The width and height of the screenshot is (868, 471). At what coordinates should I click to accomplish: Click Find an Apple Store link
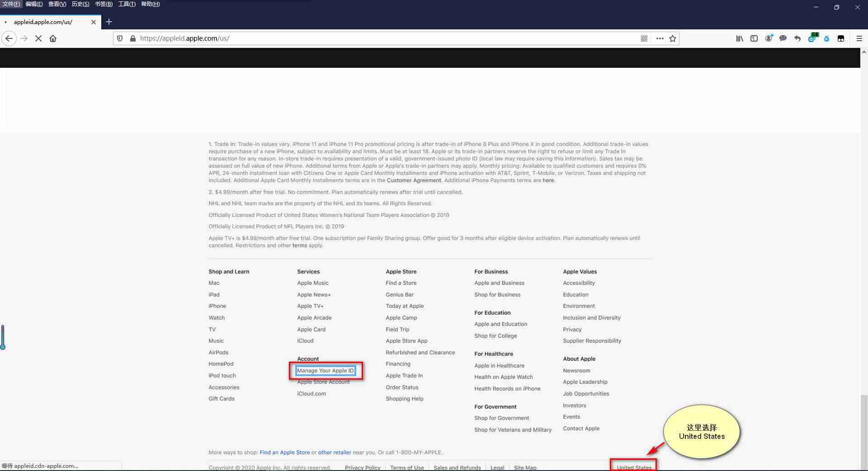click(285, 452)
